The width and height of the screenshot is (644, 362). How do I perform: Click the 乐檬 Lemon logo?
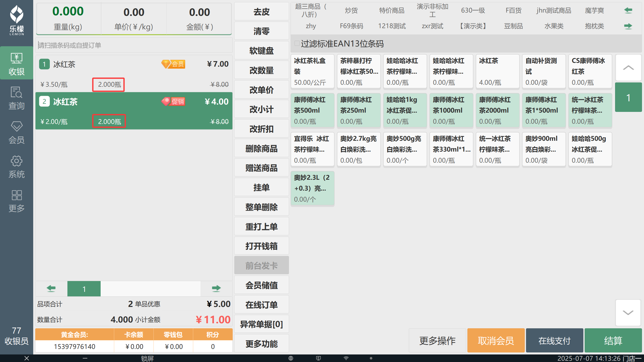point(17,20)
